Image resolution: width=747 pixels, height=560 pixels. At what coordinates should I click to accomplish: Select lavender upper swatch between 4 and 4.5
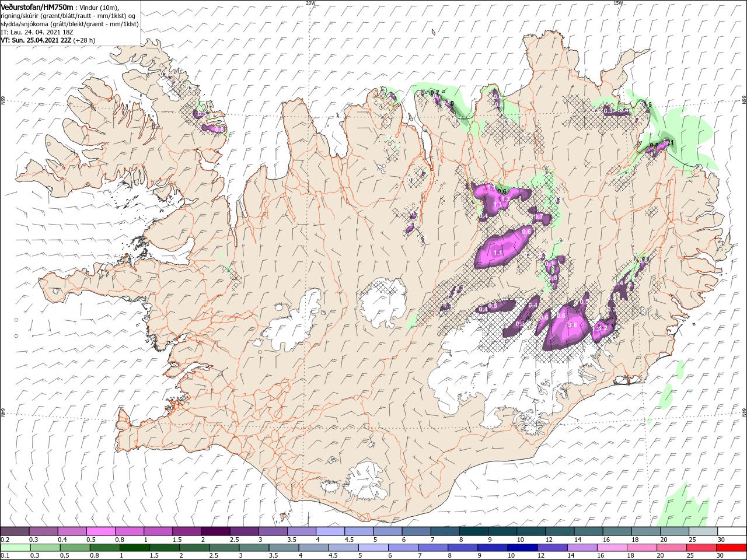point(330,531)
